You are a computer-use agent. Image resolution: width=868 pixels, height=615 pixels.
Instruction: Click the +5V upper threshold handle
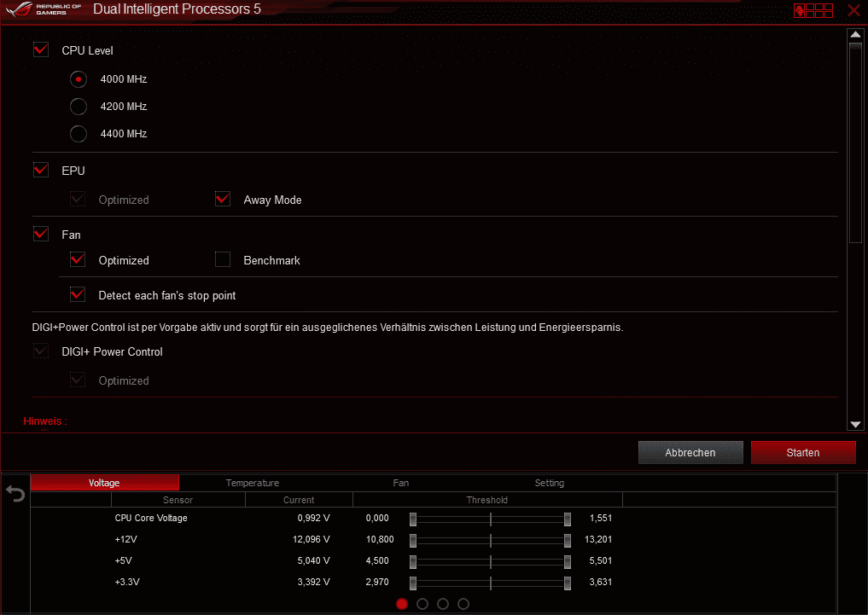tap(568, 561)
